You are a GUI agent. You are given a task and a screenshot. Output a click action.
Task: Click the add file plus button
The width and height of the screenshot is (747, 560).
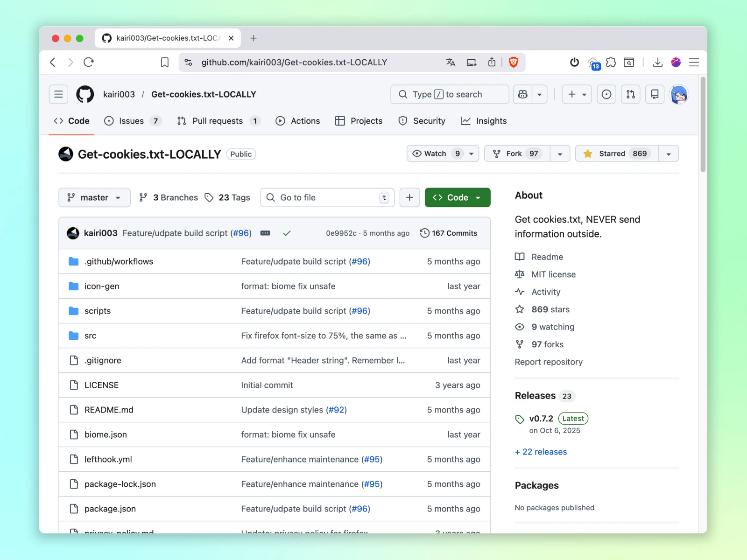point(409,197)
